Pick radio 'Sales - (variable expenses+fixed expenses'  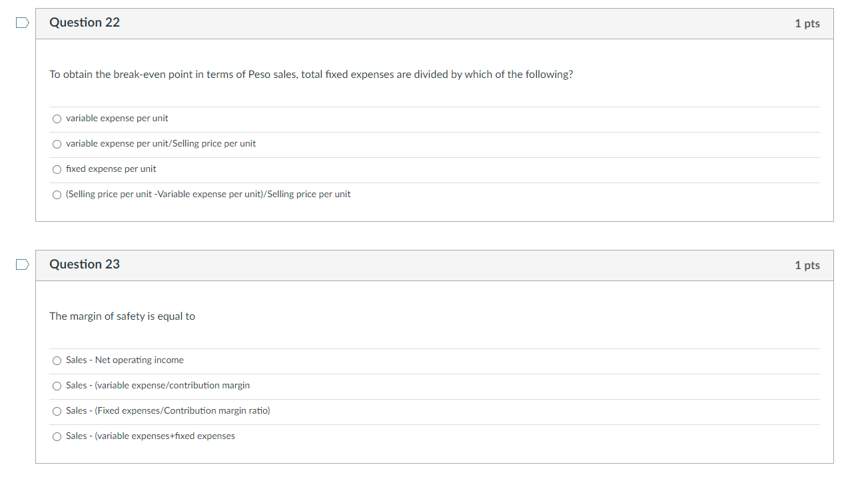(x=57, y=436)
